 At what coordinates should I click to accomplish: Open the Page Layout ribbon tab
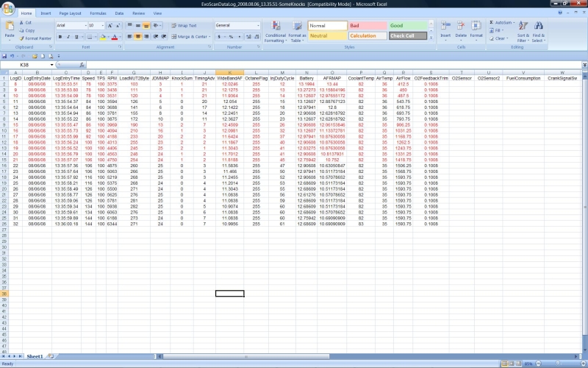pyautogui.click(x=71, y=13)
